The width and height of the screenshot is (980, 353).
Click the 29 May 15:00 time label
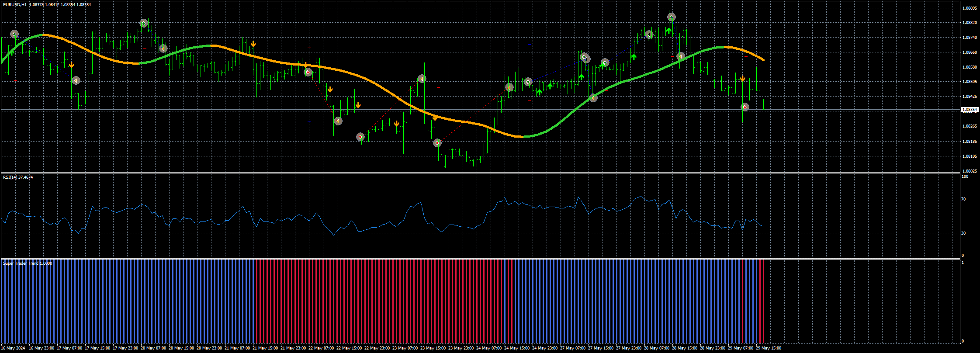pos(769,348)
